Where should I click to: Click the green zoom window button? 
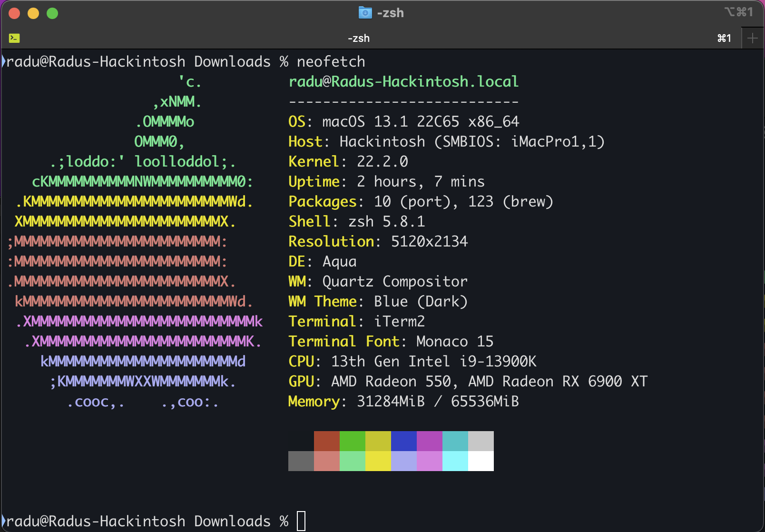pos(52,13)
